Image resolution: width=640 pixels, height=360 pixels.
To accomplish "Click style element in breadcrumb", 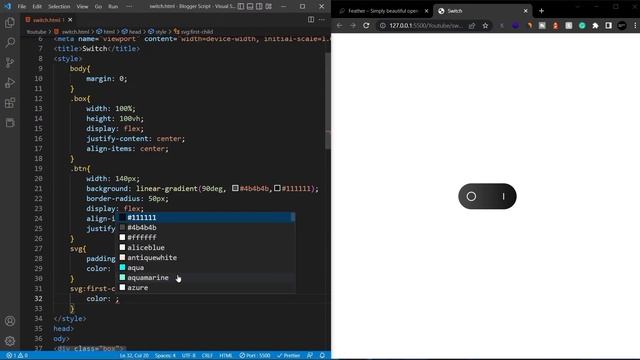I will [x=158, y=31].
